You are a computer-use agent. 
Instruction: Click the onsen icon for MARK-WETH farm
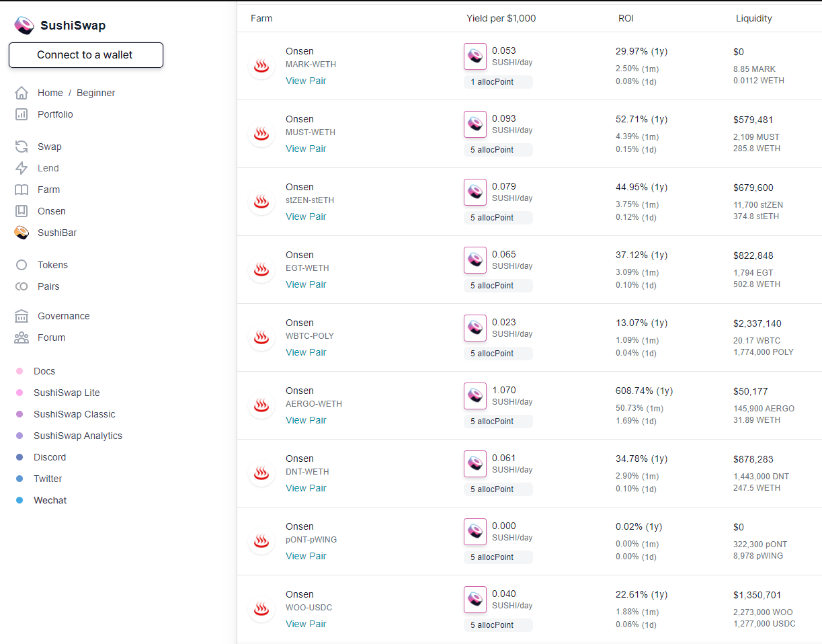coord(261,66)
